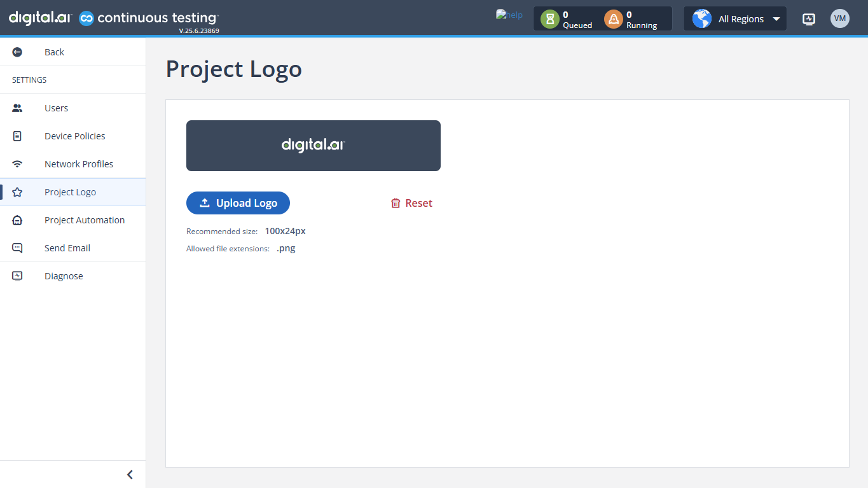The width and height of the screenshot is (868, 488).
Task: Click the current logo preview thumbnail
Action: (313, 146)
